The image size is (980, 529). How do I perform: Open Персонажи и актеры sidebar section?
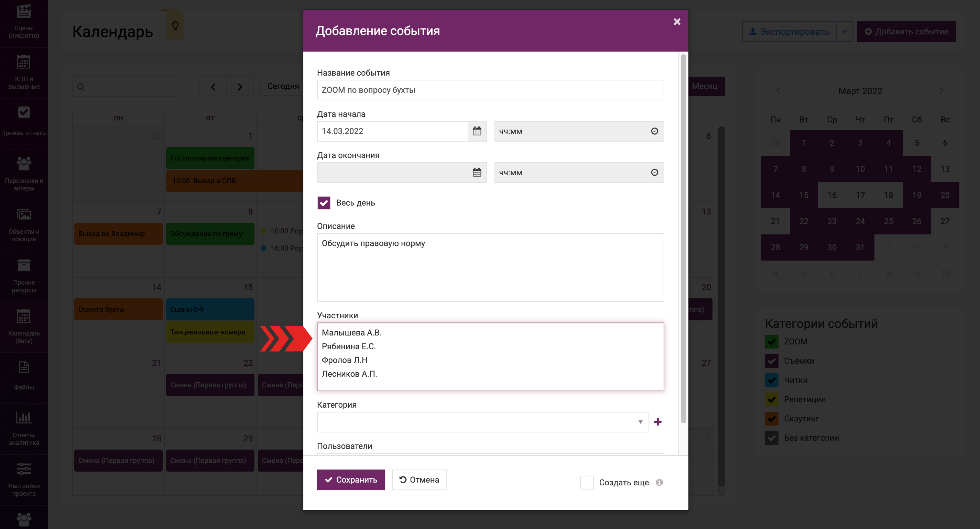point(24,175)
